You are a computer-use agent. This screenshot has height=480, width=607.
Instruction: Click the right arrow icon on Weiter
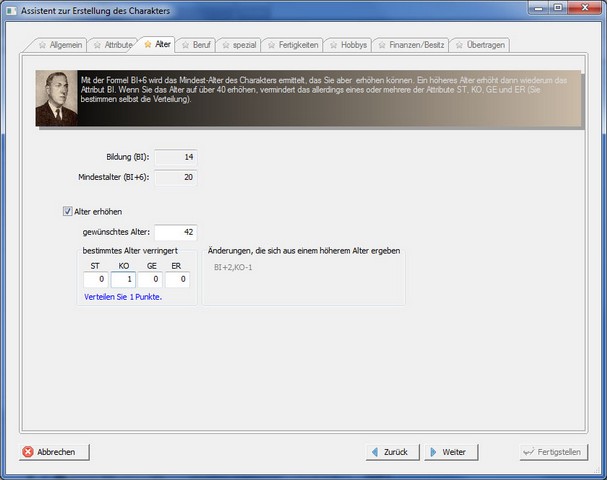coord(434,452)
